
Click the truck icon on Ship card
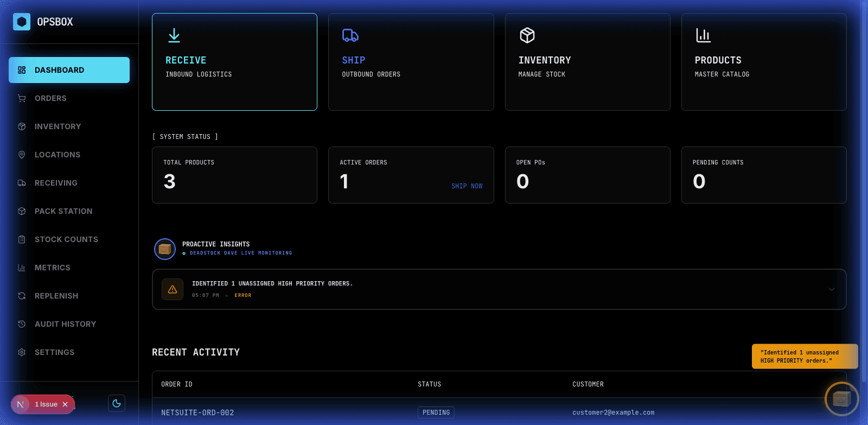(350, 35)
